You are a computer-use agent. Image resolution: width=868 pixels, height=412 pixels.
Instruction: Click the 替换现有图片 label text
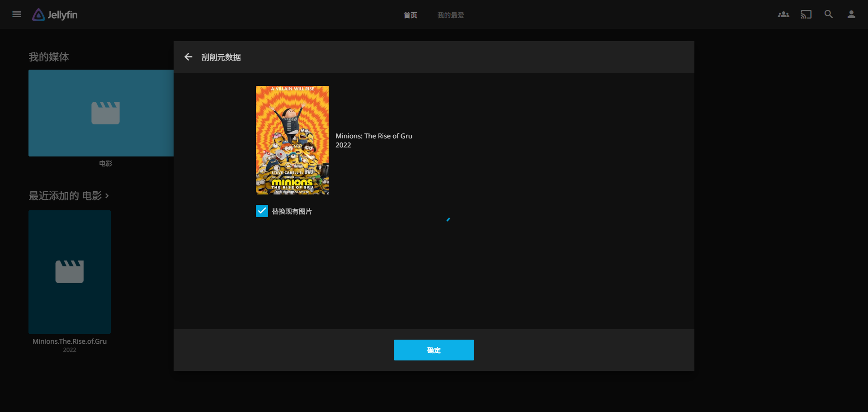tap(292, 212)
